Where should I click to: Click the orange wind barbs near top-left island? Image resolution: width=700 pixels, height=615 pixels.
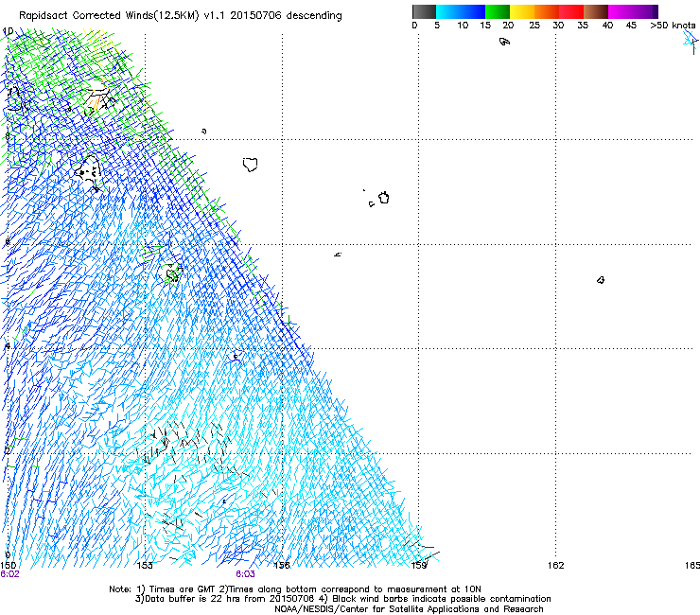pyautogui.click(x=95, y=104)
